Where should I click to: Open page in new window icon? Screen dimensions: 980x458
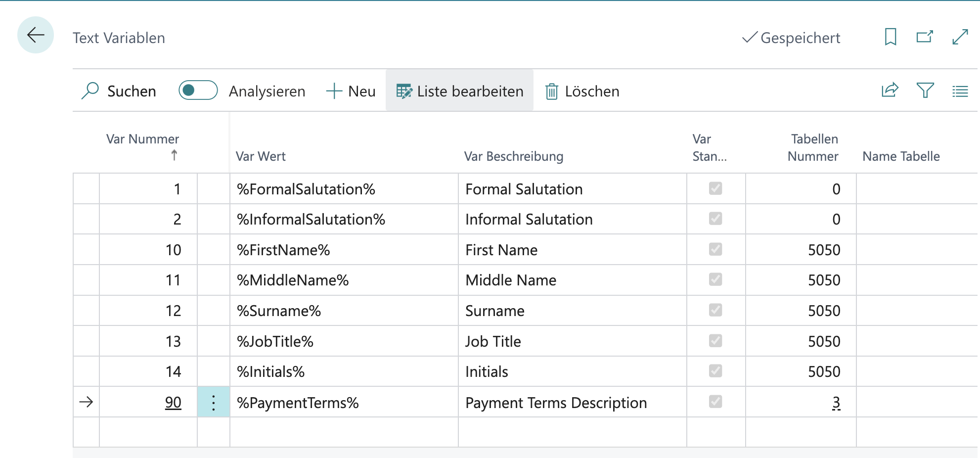point(925,37)
